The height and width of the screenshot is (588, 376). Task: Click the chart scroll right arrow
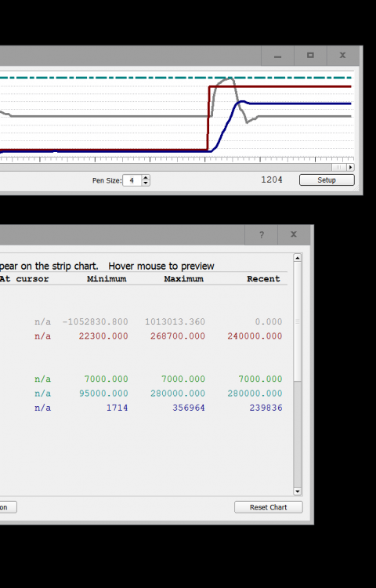(350, 167)
